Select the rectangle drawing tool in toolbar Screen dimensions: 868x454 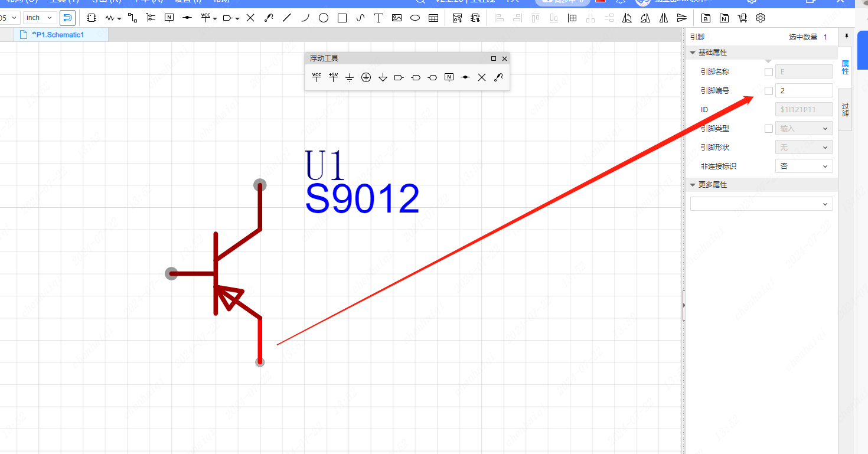click(342, 18)
